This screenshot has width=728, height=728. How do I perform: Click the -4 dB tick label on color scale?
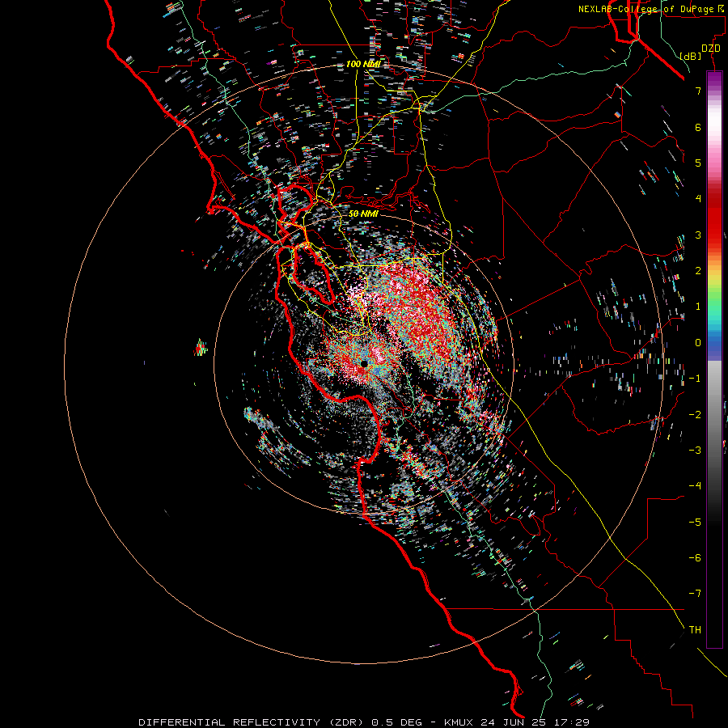click(695, 485)
